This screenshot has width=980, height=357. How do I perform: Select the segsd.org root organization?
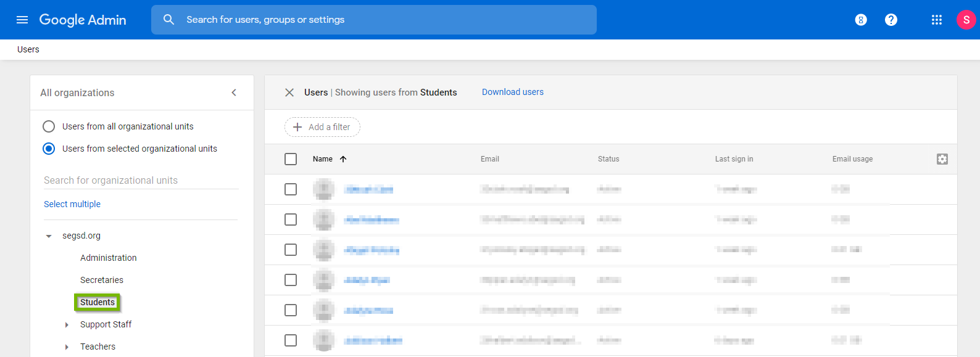[81, 236]
